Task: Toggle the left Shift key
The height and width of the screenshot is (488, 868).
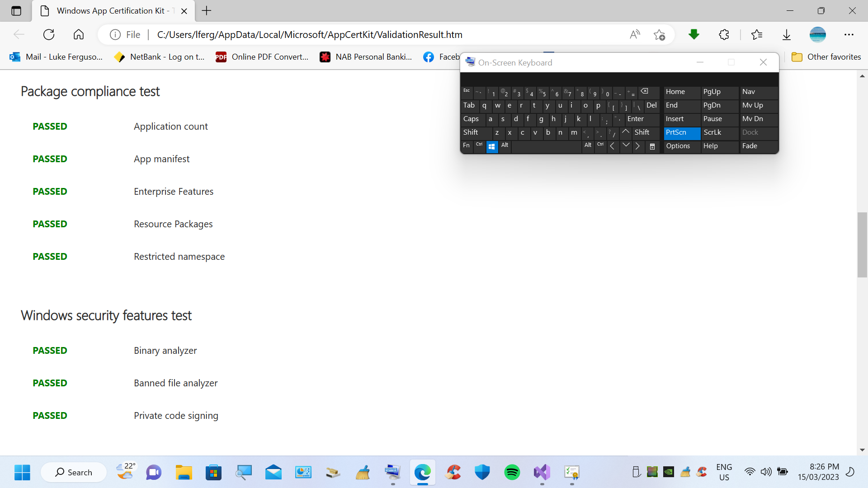Action: [471, 132]
